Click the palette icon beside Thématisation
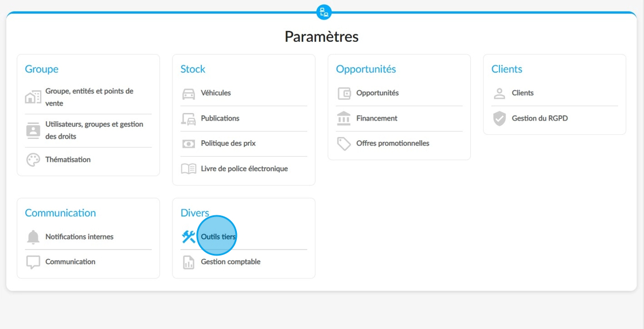Viewport: 644px width, 329px height. tap(33, 160)
